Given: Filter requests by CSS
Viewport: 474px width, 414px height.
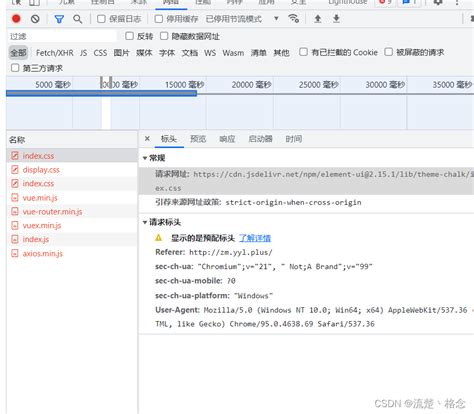Looking at the screenshot, I should point(100,53).
